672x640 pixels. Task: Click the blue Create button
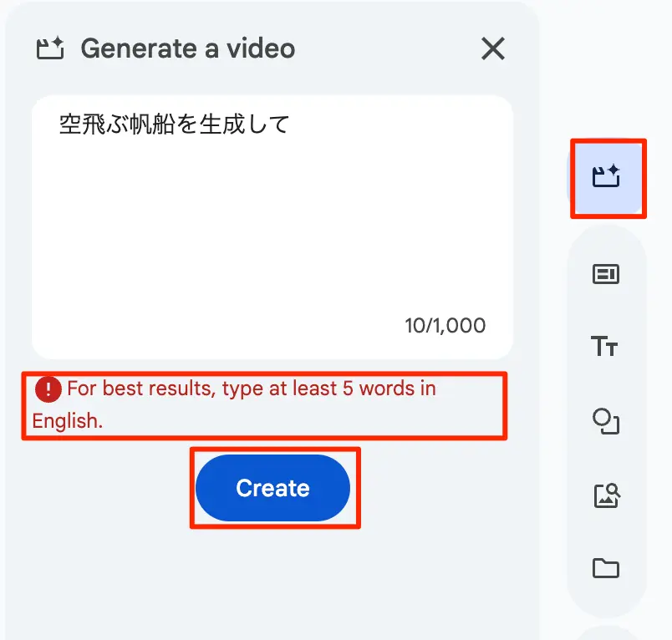click(x=273, y=488)
